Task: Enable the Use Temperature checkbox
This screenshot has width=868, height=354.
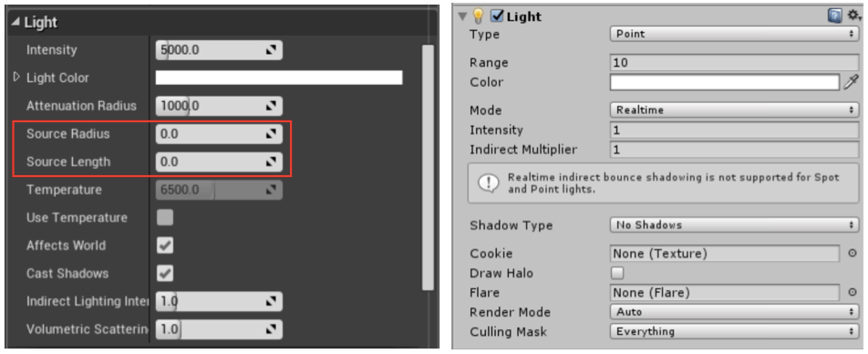Action: coord(165,217)
